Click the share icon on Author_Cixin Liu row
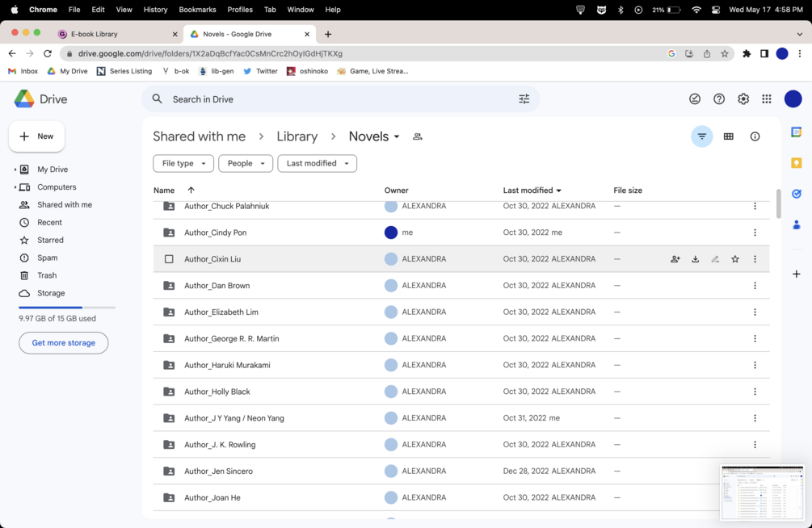 pos(675,259)
